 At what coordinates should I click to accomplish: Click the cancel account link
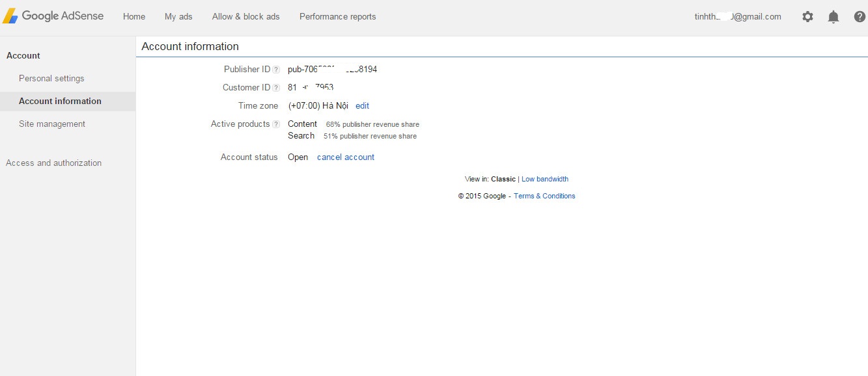346,157
